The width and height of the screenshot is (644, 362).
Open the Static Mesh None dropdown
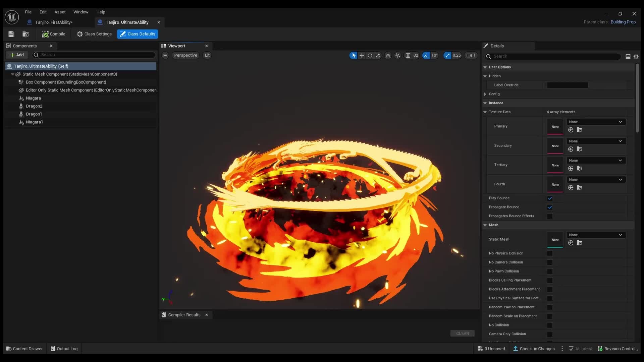[596, 235]
